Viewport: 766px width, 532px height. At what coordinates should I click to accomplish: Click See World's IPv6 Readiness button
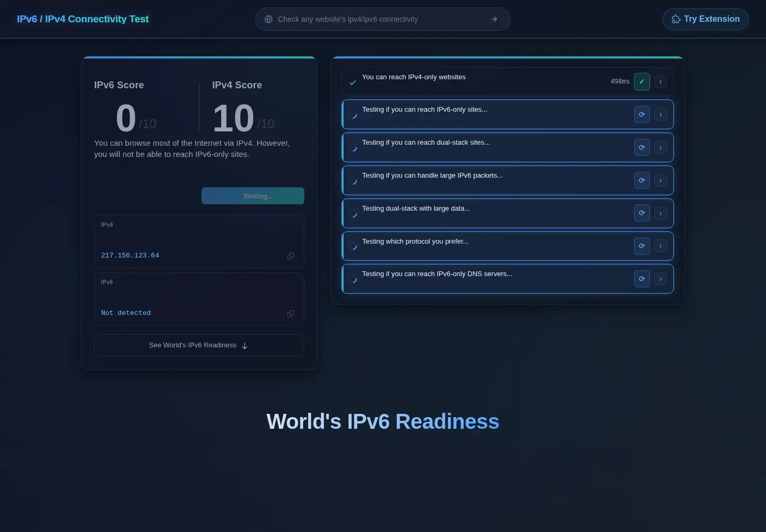[199, 345]
